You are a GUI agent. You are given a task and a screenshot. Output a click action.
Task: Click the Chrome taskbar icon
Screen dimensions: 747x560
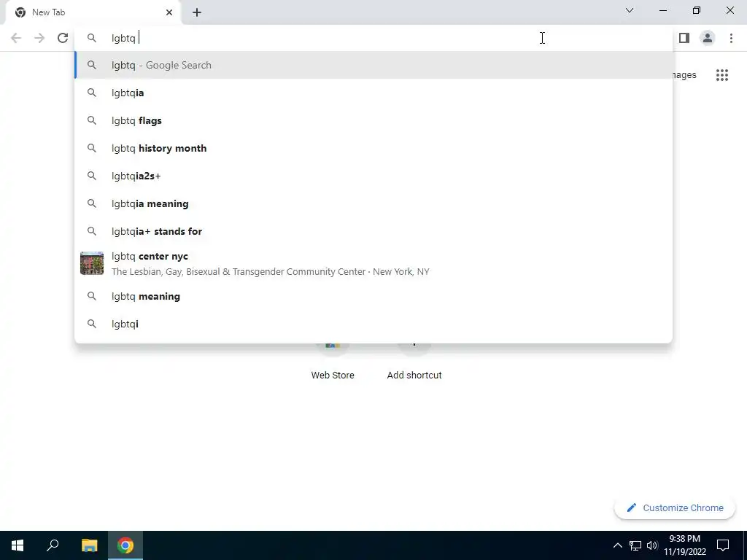(125, 545)
